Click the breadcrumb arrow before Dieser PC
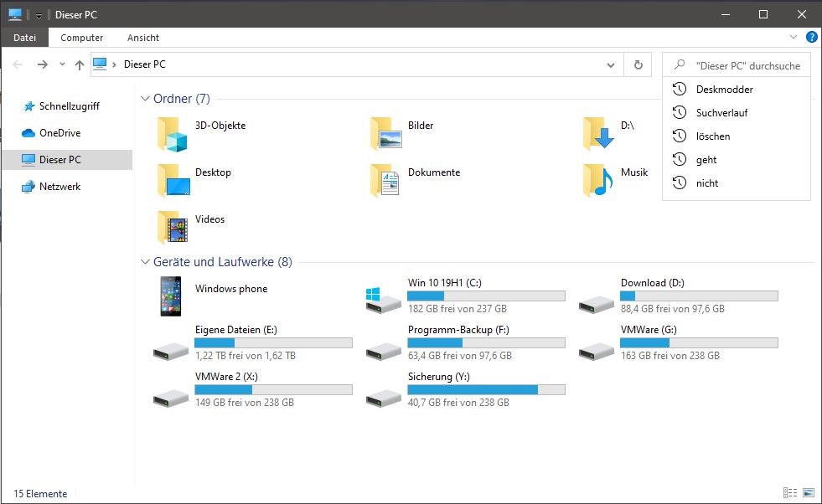 [x=114, y=64]
